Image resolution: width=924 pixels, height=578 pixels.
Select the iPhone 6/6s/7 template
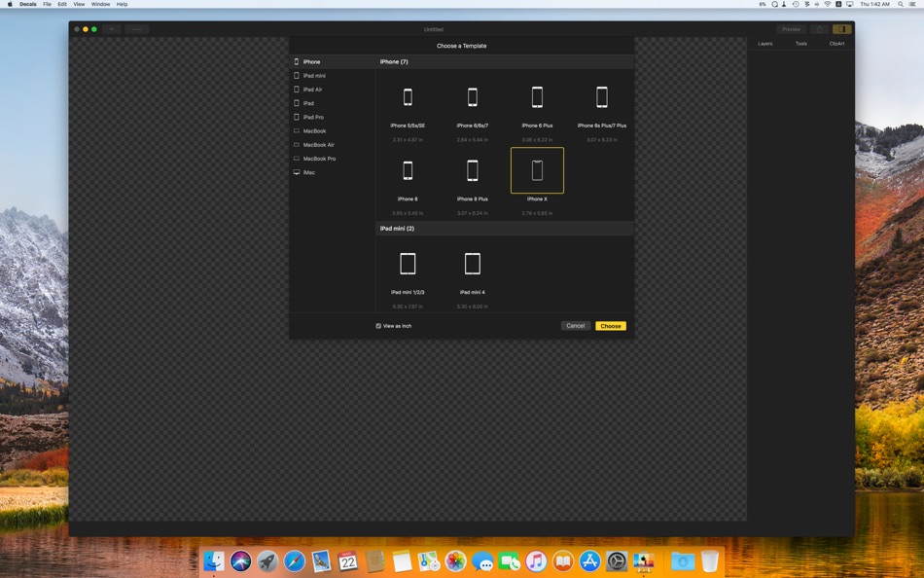472,97
